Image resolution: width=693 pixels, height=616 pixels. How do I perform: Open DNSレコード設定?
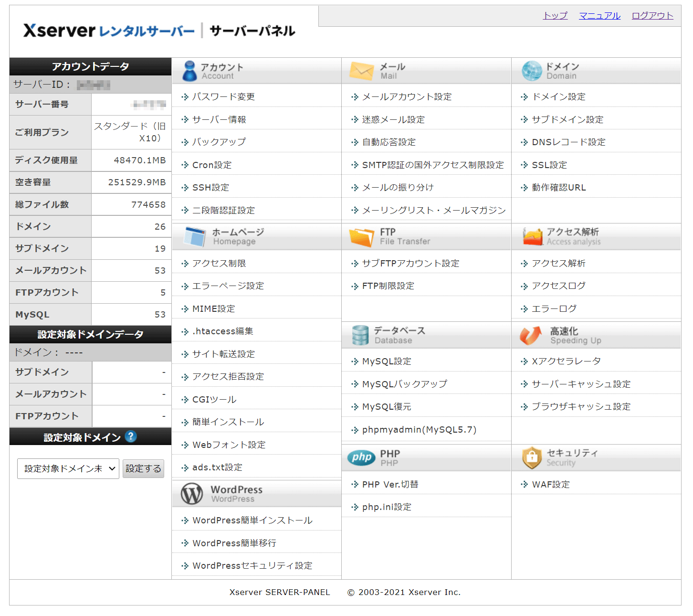[x=569, y=142]
